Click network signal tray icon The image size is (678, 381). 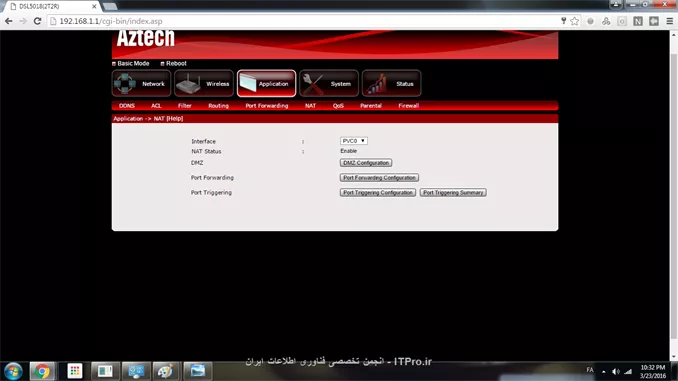[628, 371]
